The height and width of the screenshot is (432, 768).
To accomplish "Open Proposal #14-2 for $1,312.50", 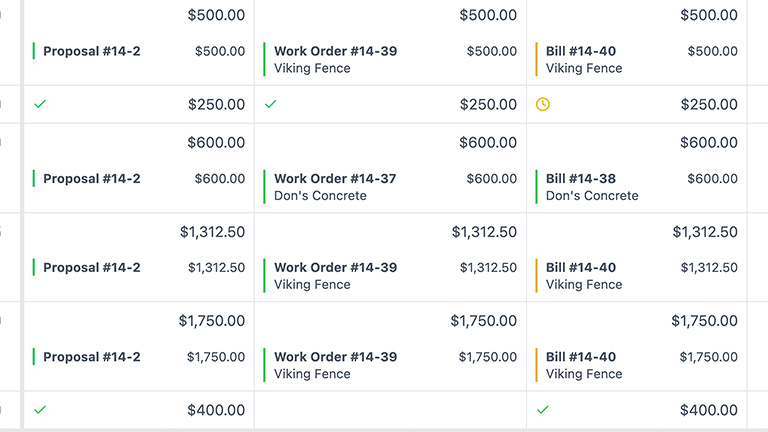I will point(92,268).
